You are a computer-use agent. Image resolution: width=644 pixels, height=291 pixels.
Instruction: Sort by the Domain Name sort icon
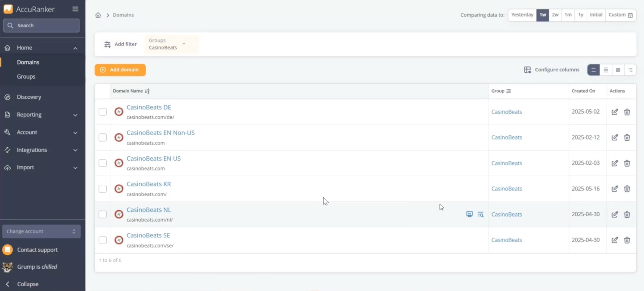(x=147, y=91)
